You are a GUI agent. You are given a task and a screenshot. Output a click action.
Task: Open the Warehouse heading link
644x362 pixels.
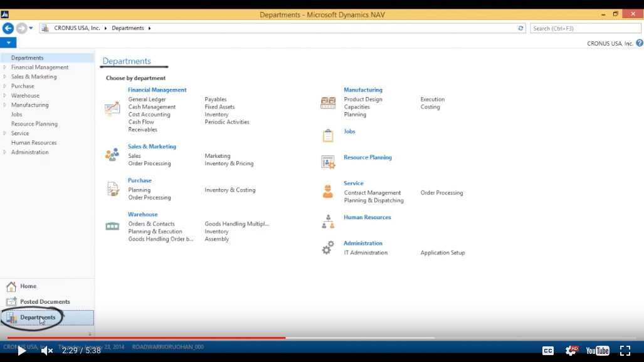tap(143, 214)
